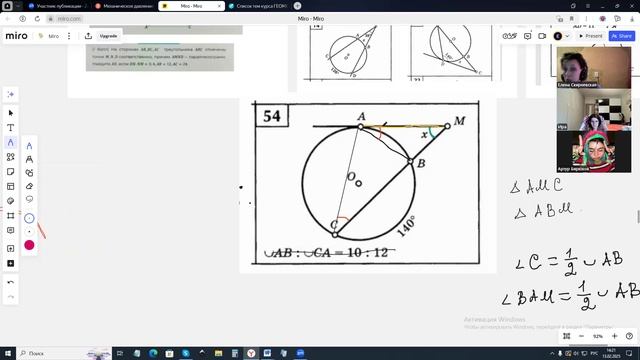Select the Pen drawing tool

click(11, 142)
